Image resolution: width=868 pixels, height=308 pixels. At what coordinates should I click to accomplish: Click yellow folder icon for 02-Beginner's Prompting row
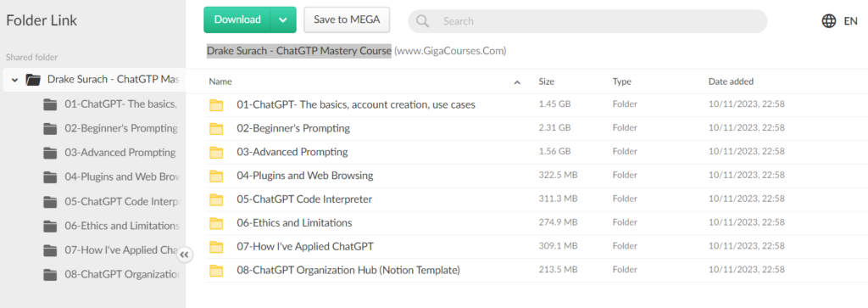216,128
